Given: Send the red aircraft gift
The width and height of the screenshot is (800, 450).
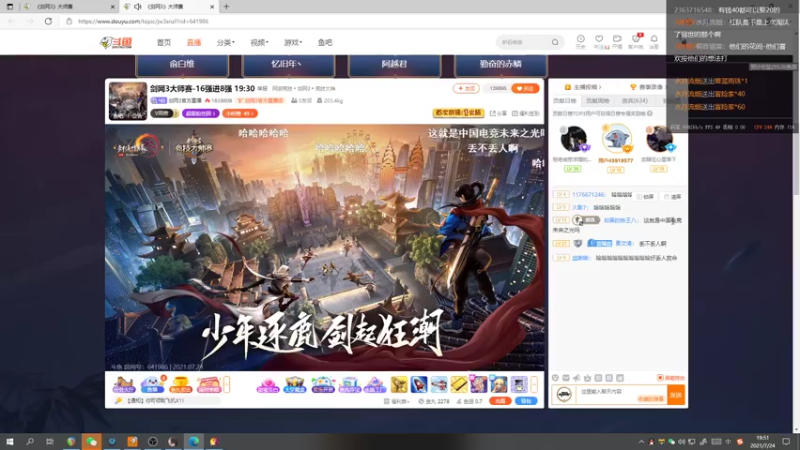Looking at the screenshot, I should point(439,385).
